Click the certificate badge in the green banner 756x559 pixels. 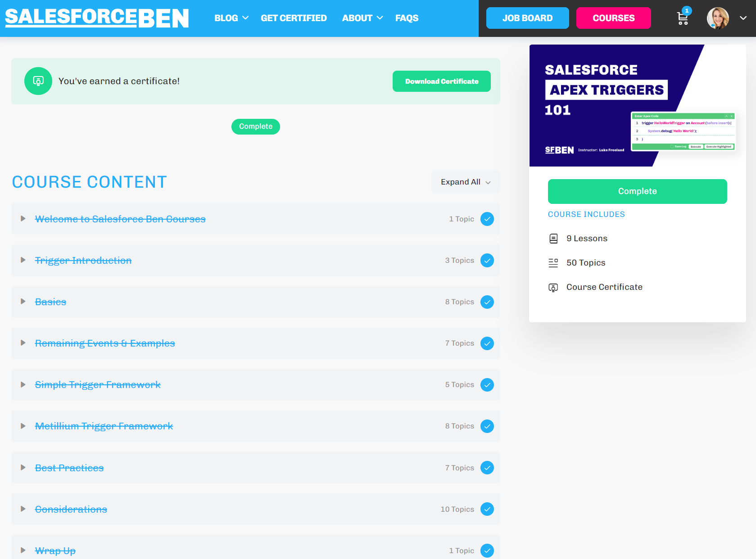38,81
